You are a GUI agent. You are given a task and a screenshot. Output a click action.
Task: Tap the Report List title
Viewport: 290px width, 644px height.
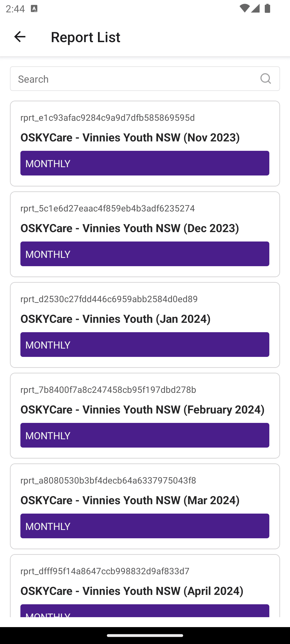(x=85, y=37)
